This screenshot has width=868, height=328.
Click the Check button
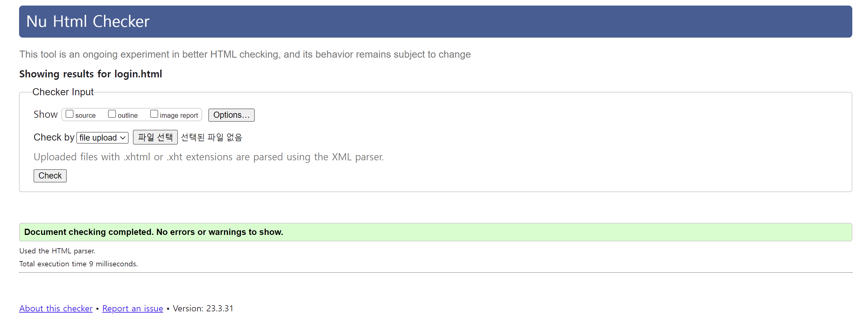tap(50, 176)
